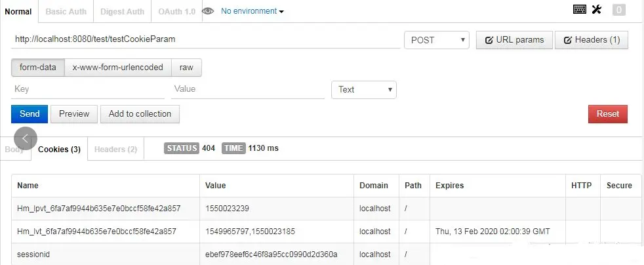The height and width of the screenshot is (265, 644).
Task: Click the round back arrow button
Action: coord(25,138)
